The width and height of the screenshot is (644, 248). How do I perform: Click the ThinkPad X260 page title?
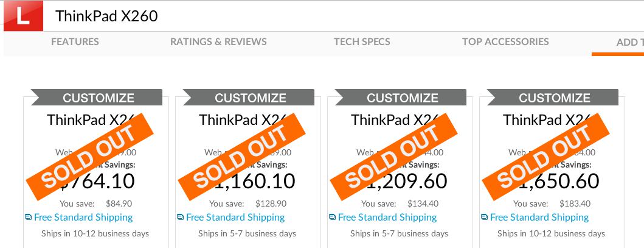click(x=106, y=16)
